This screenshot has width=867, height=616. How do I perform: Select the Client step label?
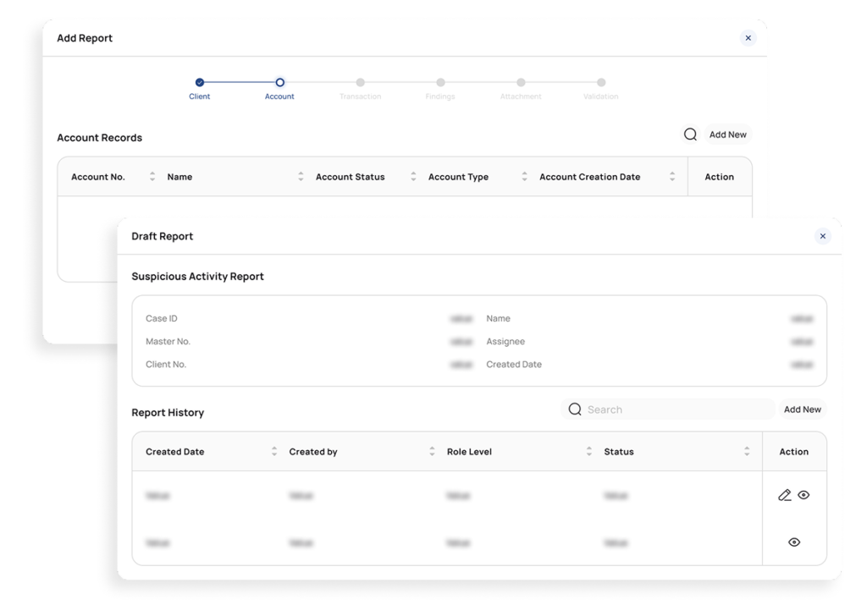tap(199, 96)
